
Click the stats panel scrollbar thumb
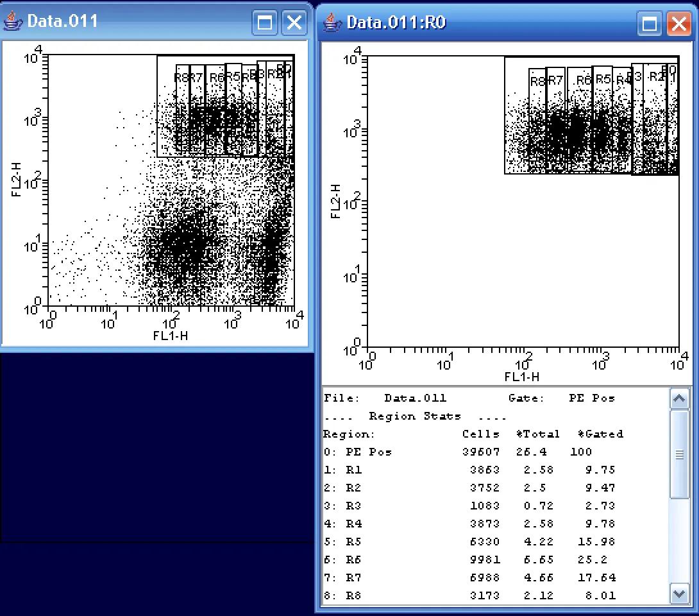coord(679,454)
